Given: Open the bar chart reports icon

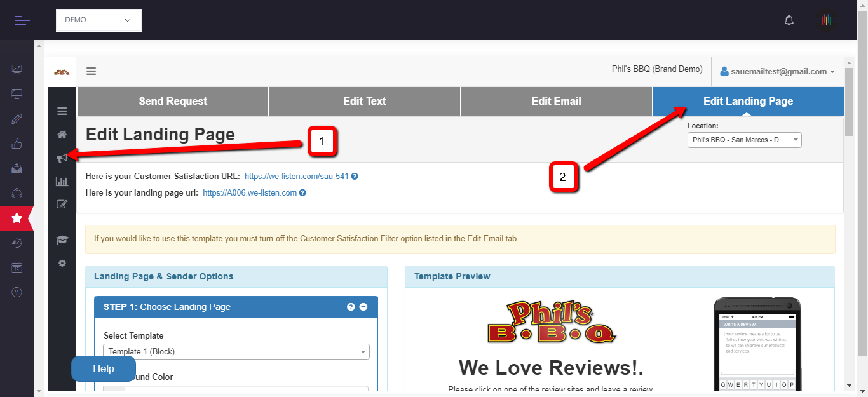Looking at the screenshot, I should (62, 181).
